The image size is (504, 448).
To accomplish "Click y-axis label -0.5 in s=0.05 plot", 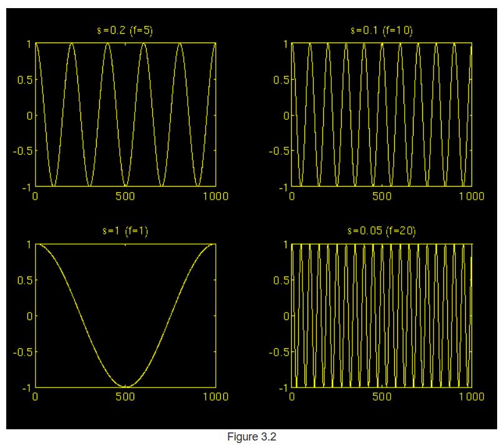I will pyautogui.click(x=279, y=352).
